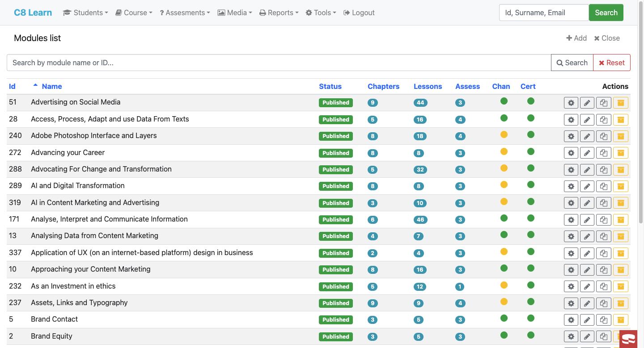This screenshot has width=644, height=348.
Task: Select module name 'Brand Equity'
Action: (51, 336)
